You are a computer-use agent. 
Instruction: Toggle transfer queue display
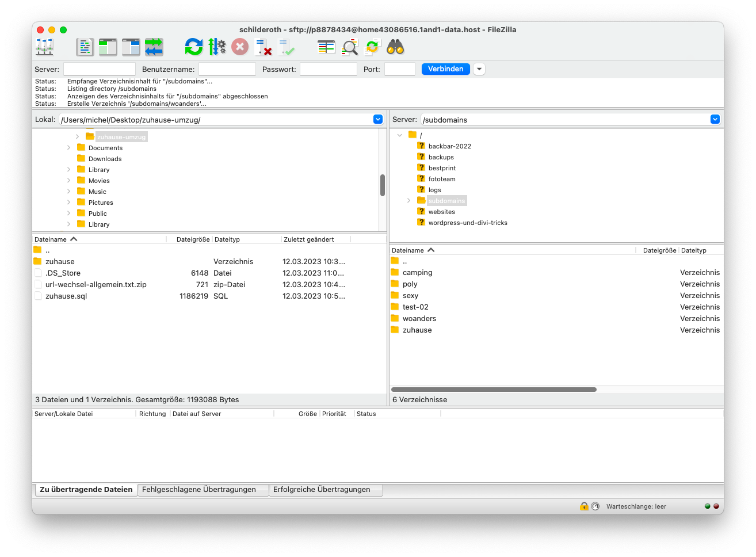pos(154,47)
